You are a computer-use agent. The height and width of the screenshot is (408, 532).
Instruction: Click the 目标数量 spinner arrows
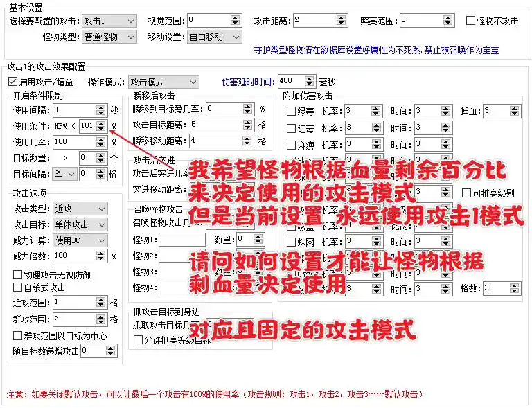click(100, 158)
